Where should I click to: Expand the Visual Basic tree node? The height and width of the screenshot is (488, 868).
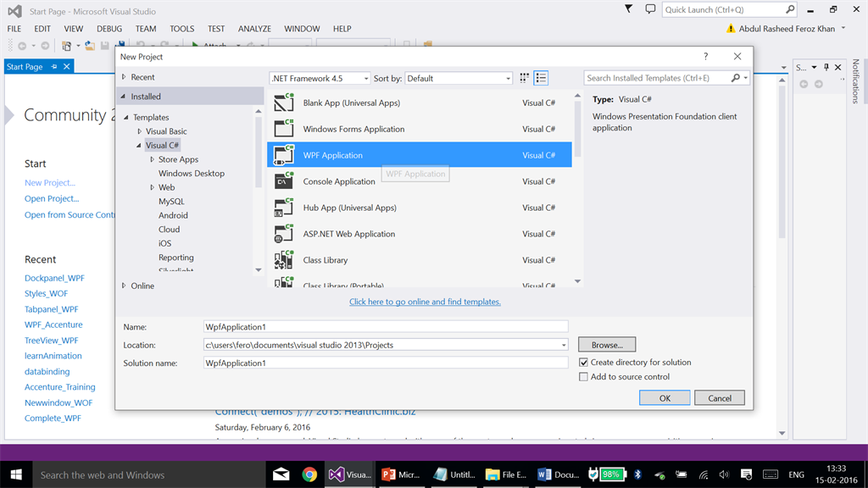[140, 131]
